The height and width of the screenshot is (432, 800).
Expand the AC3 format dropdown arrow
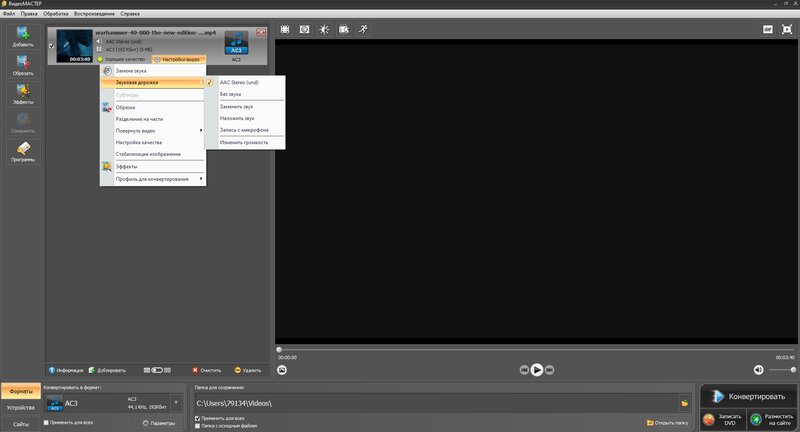[x=176, y=403]
